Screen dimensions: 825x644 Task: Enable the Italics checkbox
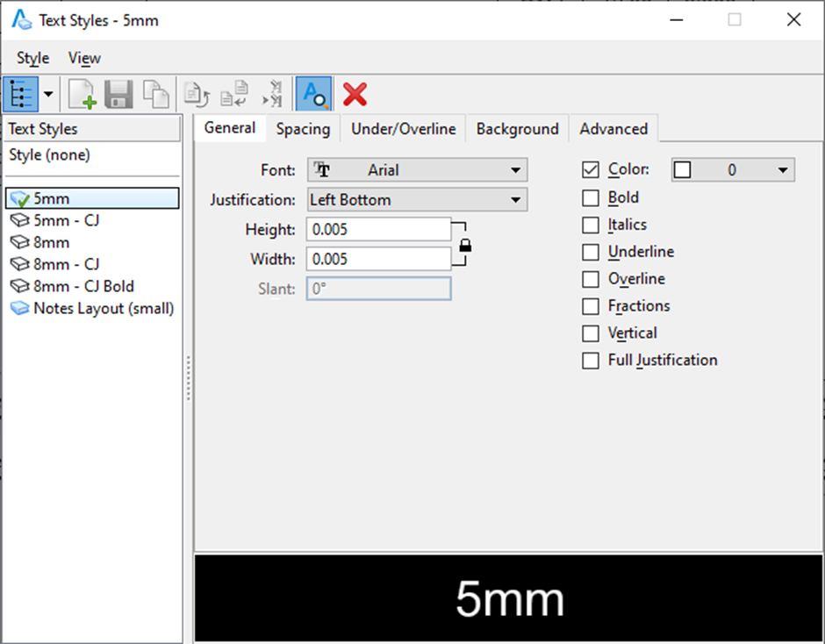pos(591,225)
